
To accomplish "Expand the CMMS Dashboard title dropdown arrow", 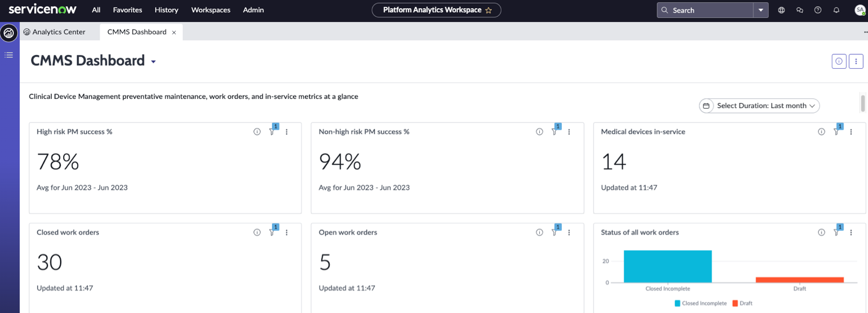I will pos(153,62).
